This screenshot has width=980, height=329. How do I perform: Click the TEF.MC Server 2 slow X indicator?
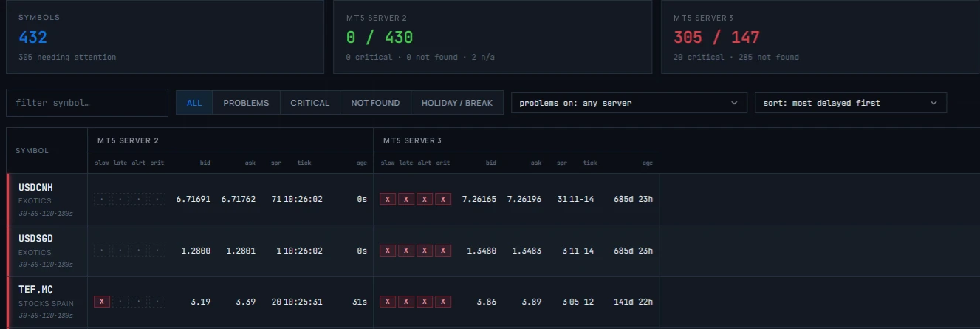click(x=101, y=302)
